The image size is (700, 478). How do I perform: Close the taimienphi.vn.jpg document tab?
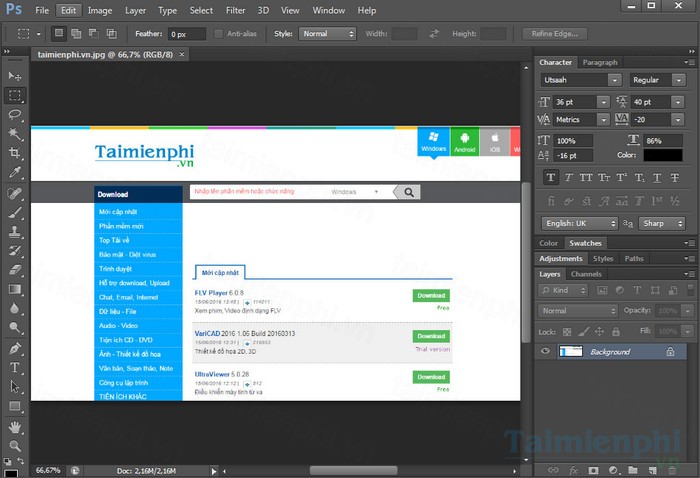[x=182, y=54]
